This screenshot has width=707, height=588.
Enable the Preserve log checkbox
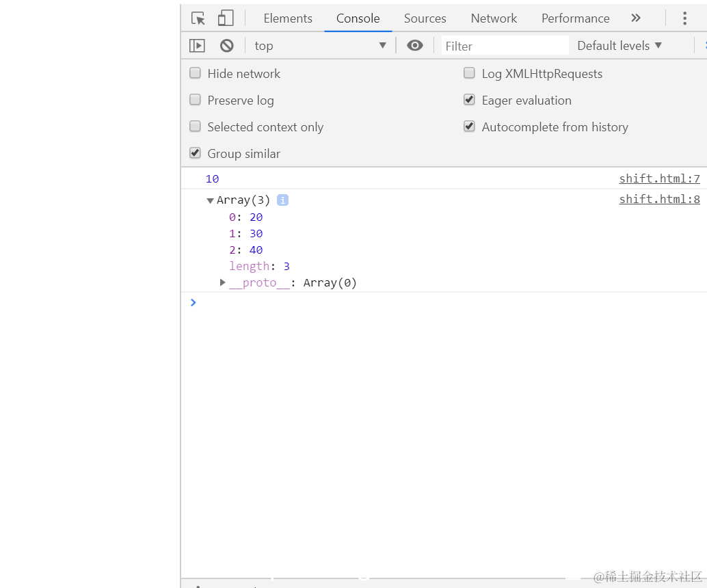[x=196, y=100]
